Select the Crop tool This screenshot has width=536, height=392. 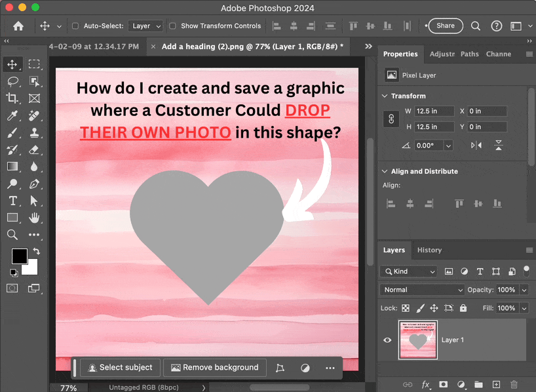[12, 98]
